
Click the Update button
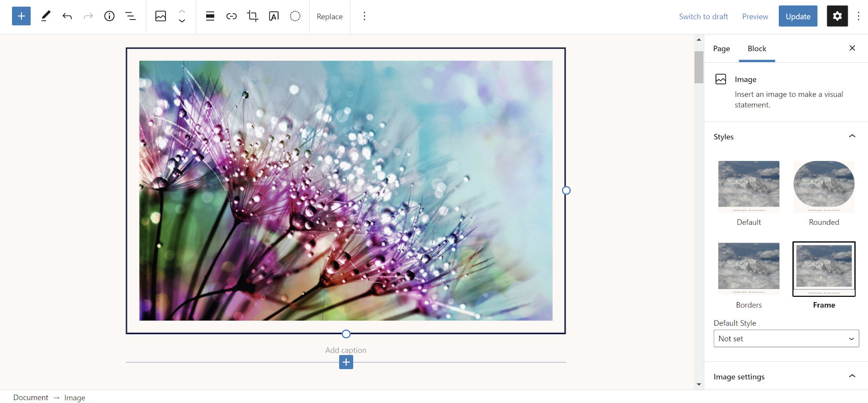798,16
